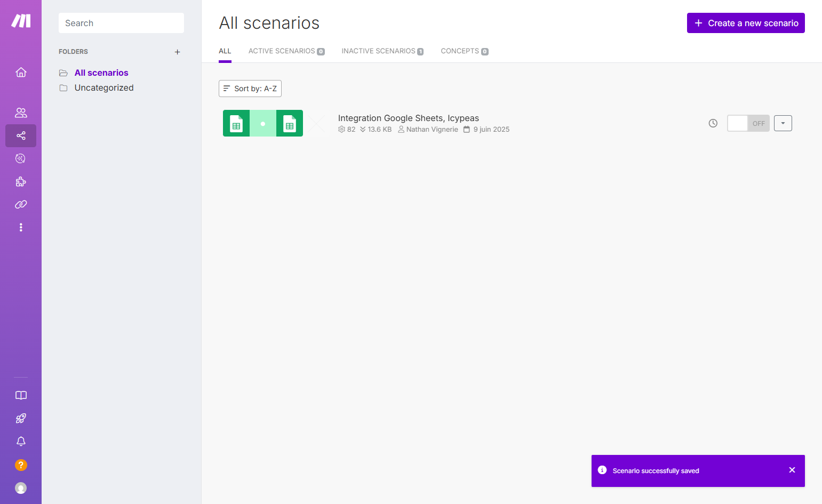Dismiss the Scenario successfully saved notification
Image resolution: width=822 pixels, height=504 pixels.
click(792, 470)
